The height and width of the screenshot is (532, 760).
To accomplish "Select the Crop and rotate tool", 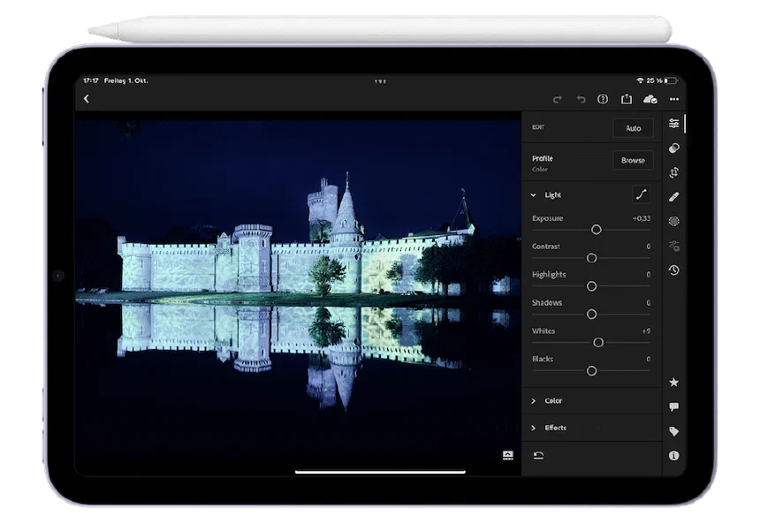I will 673,172.
